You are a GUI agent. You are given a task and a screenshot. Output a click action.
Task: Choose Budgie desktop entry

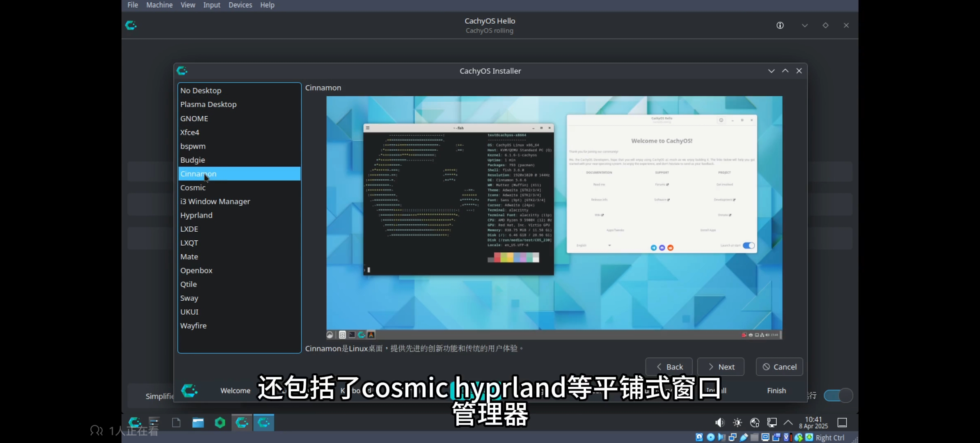(239, 160)
